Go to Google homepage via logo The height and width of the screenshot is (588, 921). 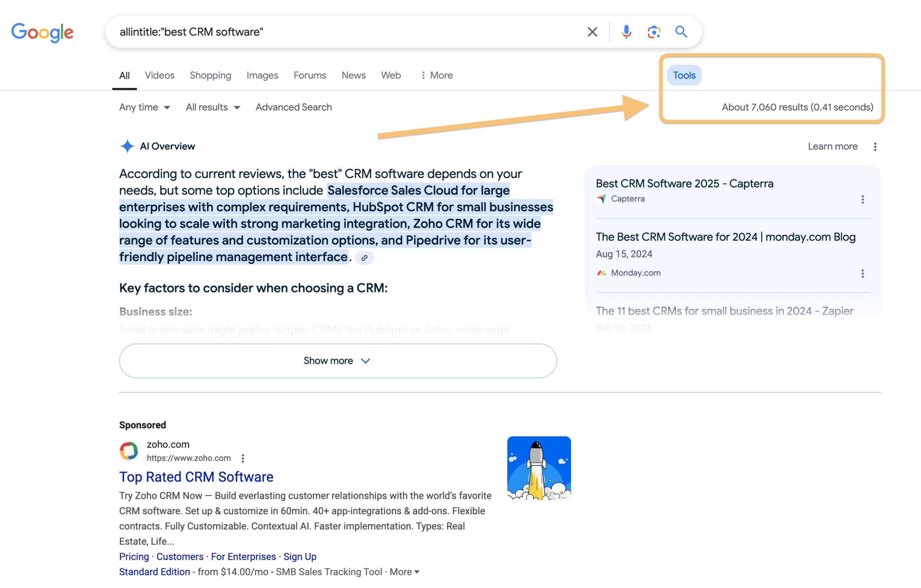(42, 32)
